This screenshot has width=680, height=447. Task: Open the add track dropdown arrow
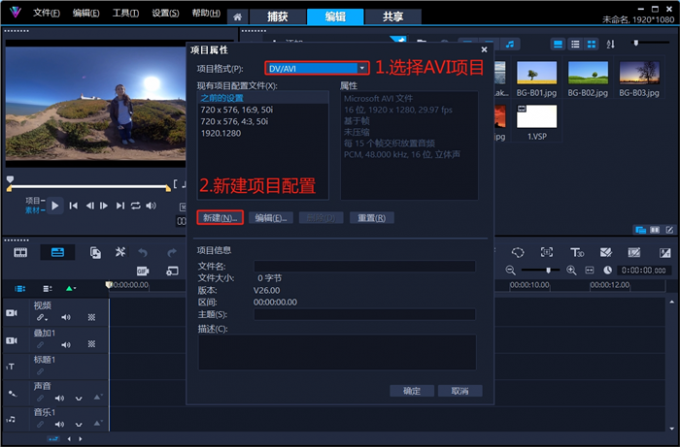(70, 289)
